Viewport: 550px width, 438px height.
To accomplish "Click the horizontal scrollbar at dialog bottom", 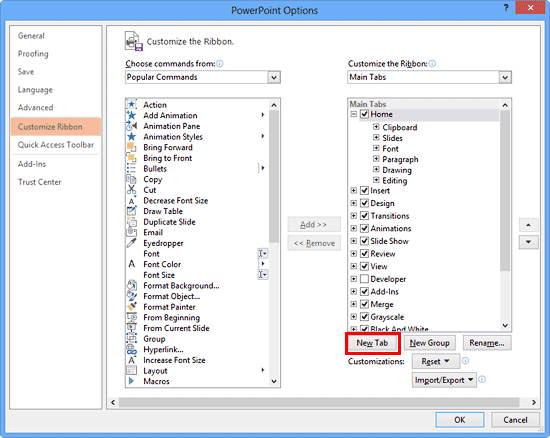I will pos(319,402).
